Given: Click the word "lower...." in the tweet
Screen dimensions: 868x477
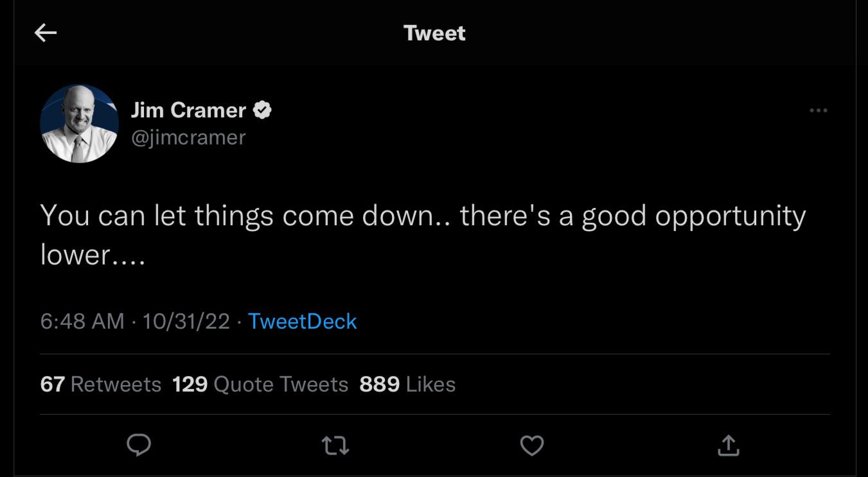Looking at the screenshot, I should coord(93,256).
